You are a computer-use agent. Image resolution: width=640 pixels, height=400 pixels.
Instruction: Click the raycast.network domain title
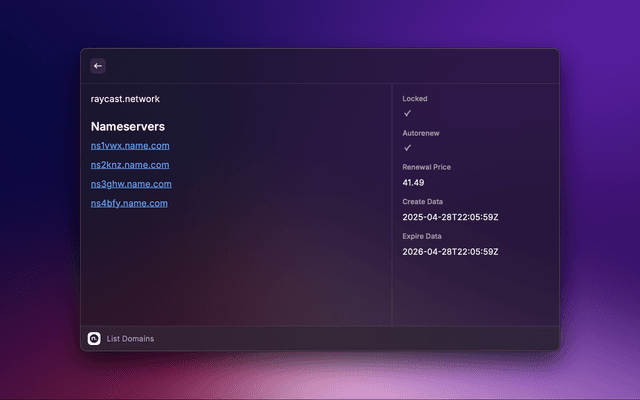click(x=125, y=99)
